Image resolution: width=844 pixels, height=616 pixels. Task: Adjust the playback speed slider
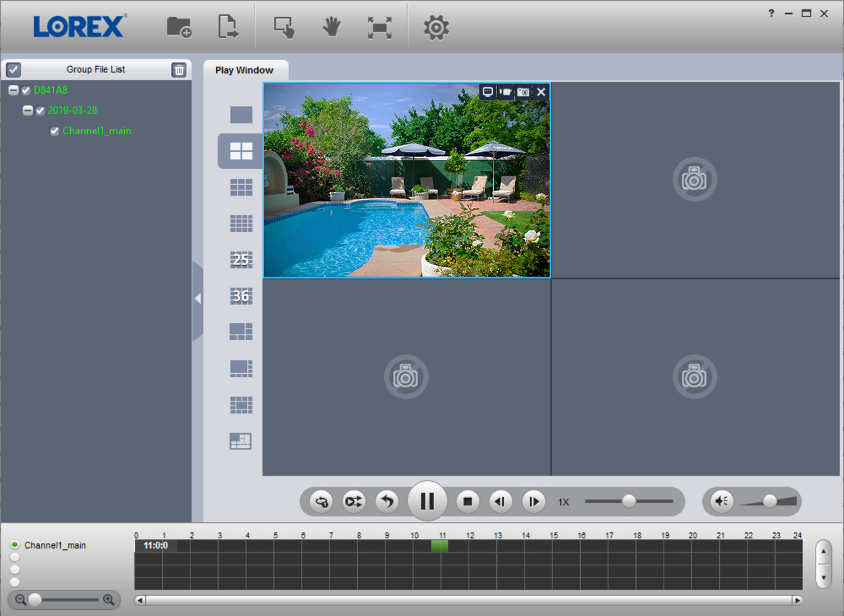tap(629, 501)
